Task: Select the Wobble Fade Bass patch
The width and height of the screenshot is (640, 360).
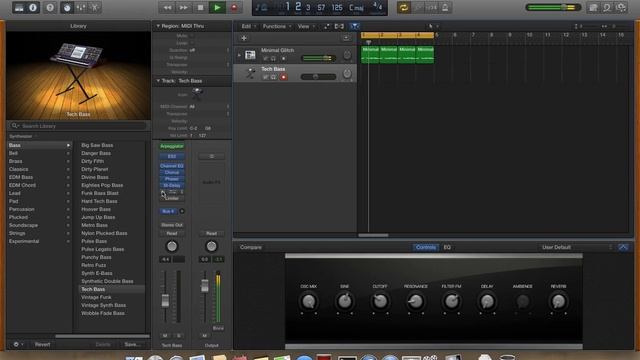Action: coord(103,313)
